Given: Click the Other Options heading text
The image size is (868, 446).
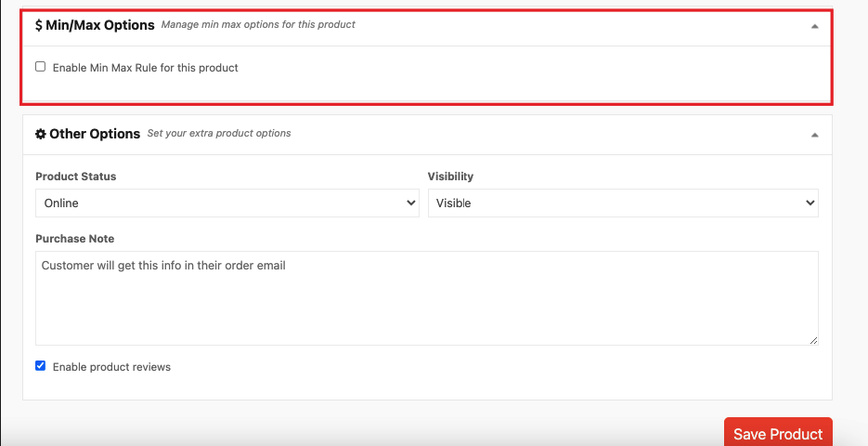Looking at the screenshot, I should 95,134.
